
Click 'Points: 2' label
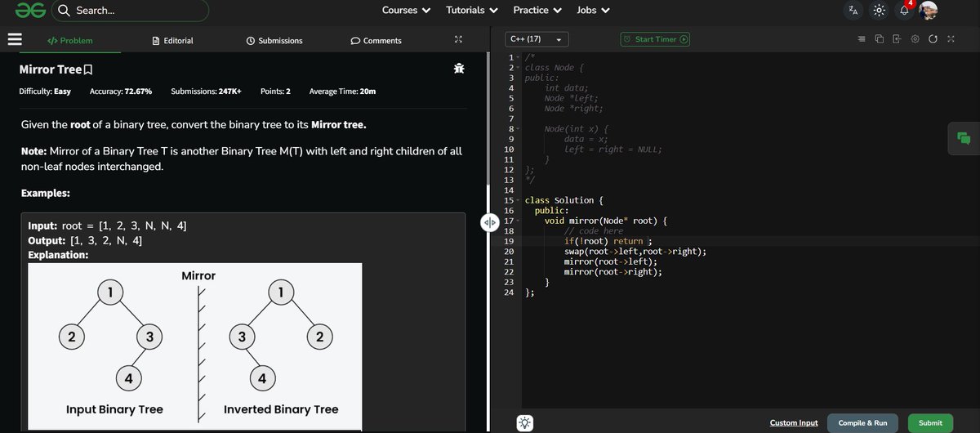coord(276,92)
